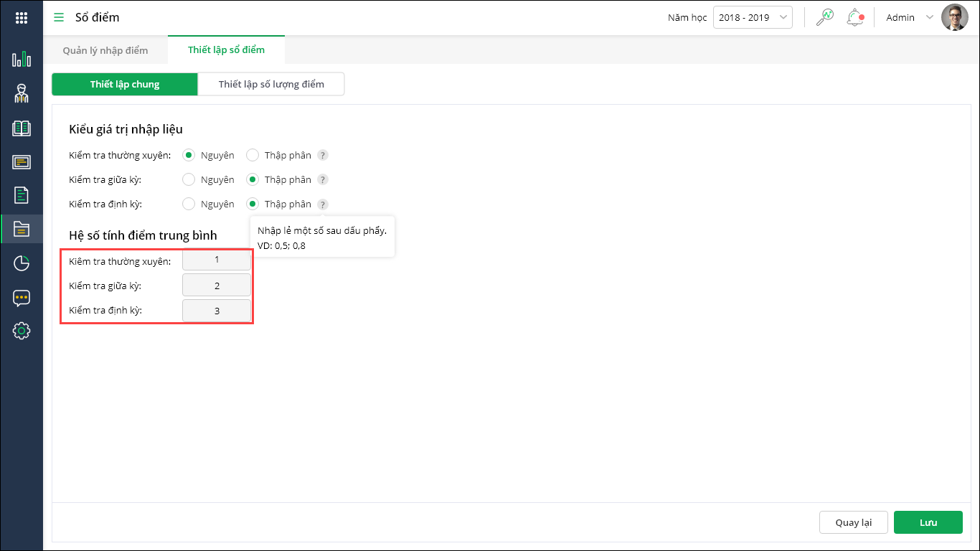Screen dimensions: 980x551
Task: Collapse the sidebar with hamburger menu
Action: click(59, 17)
